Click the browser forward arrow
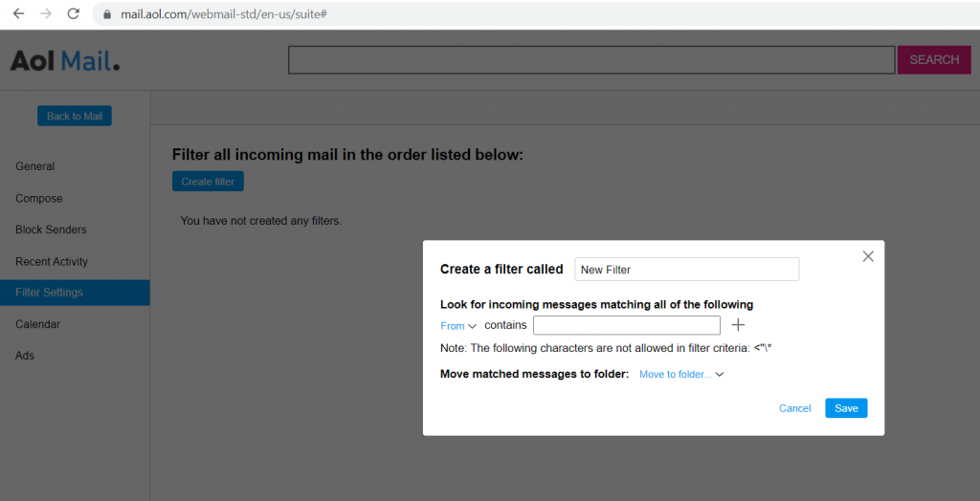Screen dimensions: 980x501 click(x=45, y=14)
